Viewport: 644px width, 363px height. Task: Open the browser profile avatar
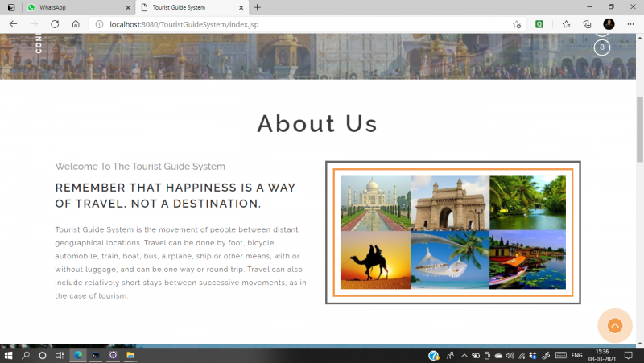click(609, 24)
